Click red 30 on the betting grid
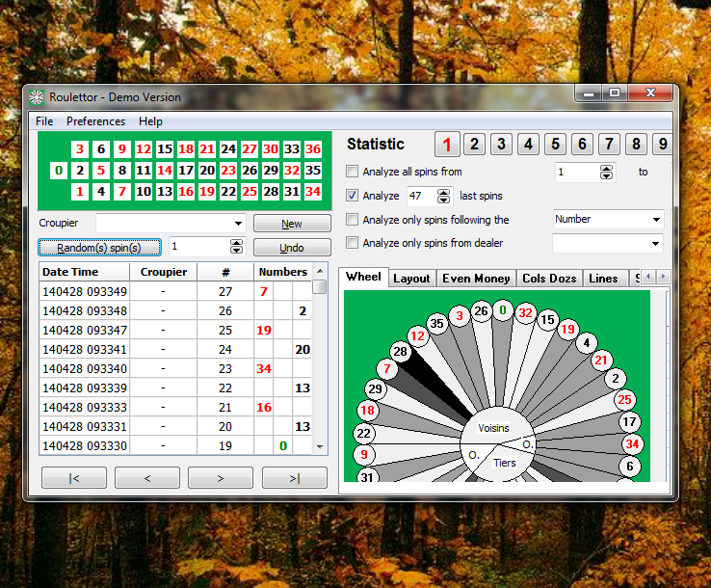The width and height of the screenshot is (711, 588). tap(271, 149)
